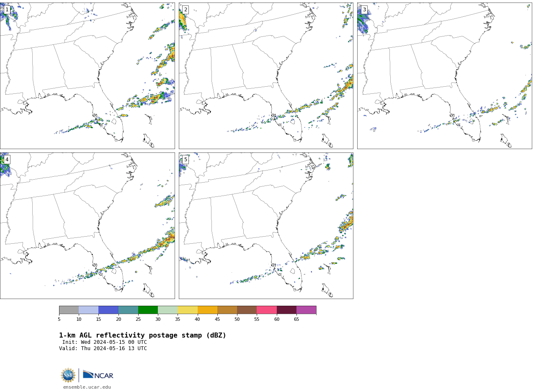The width and height of the screenshot is (536, 392).
Task: Click the Valid Thu 2024-05-16 13 UTC line
Action: tap(103, 348)
